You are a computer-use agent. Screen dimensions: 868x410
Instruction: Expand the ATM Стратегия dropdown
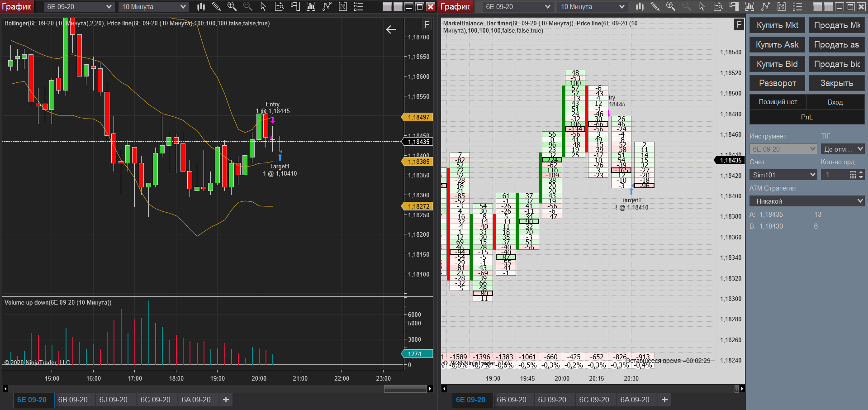click(807, 201)
